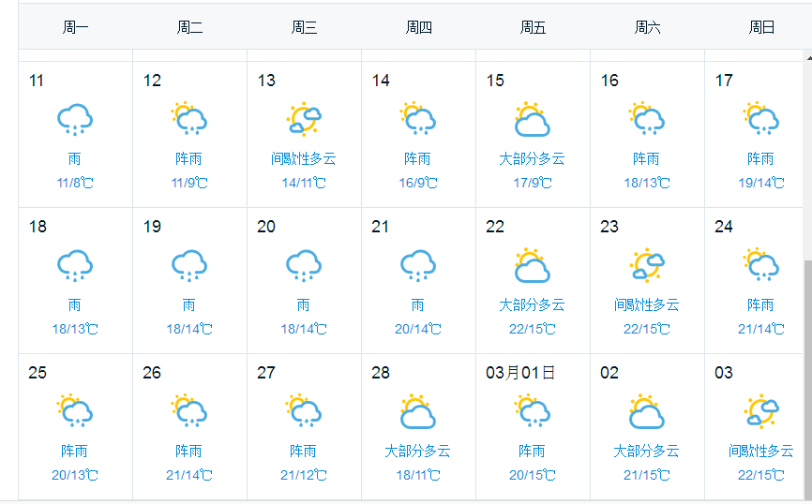Click the scrollbar up arrow
Screen dimensions: 812x504
click(x=808, y=57)
